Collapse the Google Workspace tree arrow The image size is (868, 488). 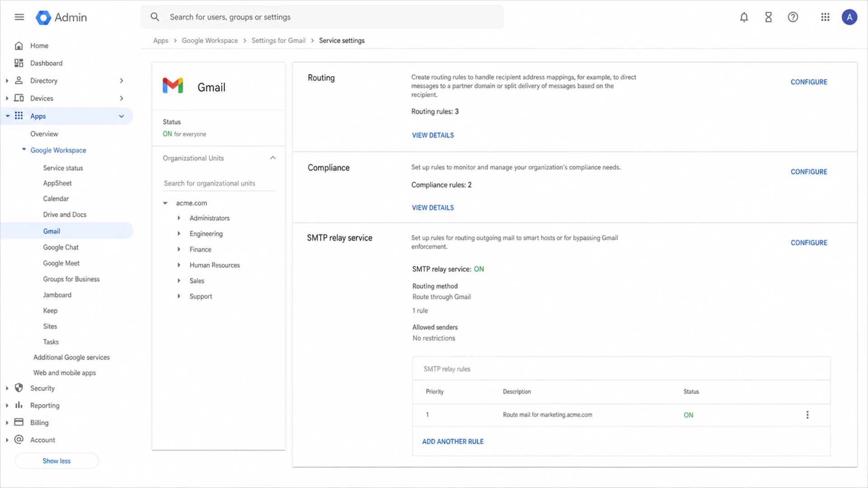[24, 149]
